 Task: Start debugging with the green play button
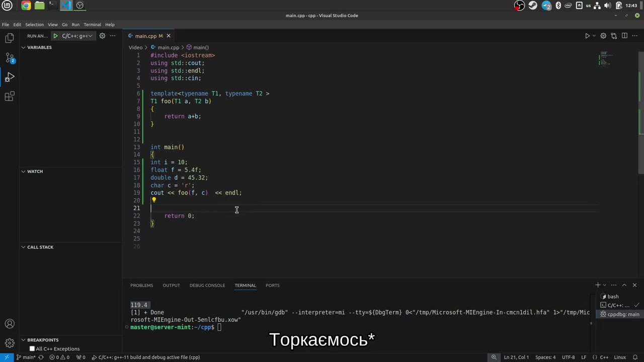[x=55, y=36]
